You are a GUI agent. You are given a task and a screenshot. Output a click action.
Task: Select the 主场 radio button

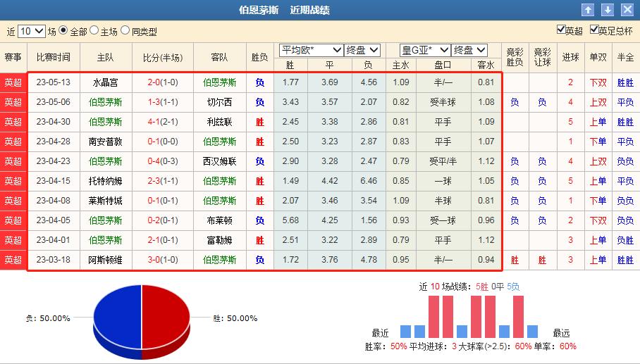click(x=94, y=30)
